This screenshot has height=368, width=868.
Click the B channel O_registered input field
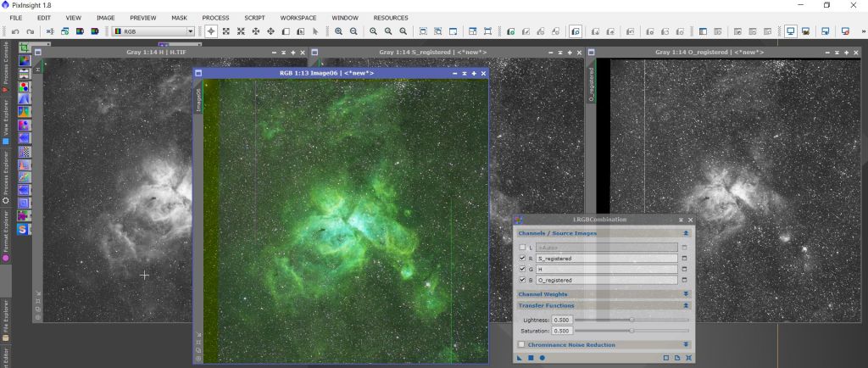606,280
